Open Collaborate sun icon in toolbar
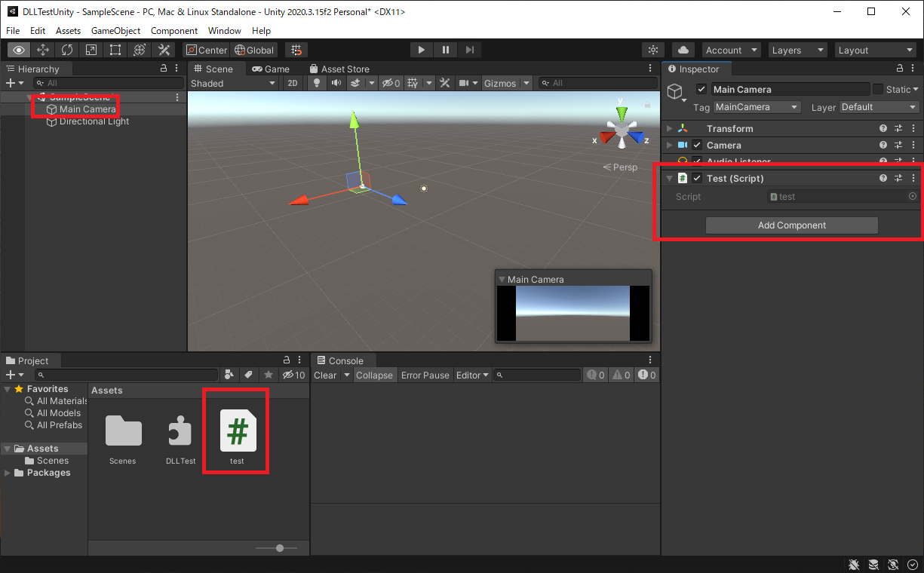924x573 pixels. [x=653, y=50]
